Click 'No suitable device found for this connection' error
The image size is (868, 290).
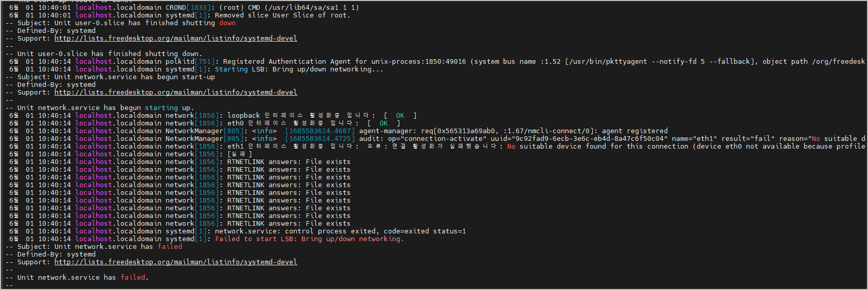[597, 147]
